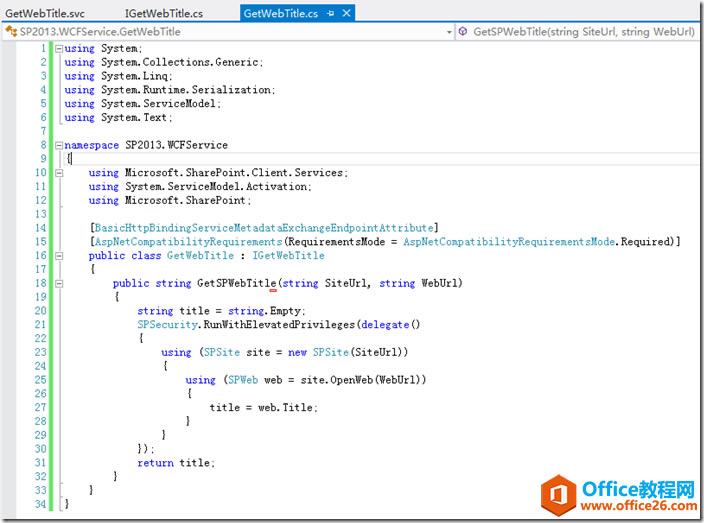Screen dimensions: 704x523
Task: Collapse the SP2013.WCFService namespace block
Action: point(59,145)
